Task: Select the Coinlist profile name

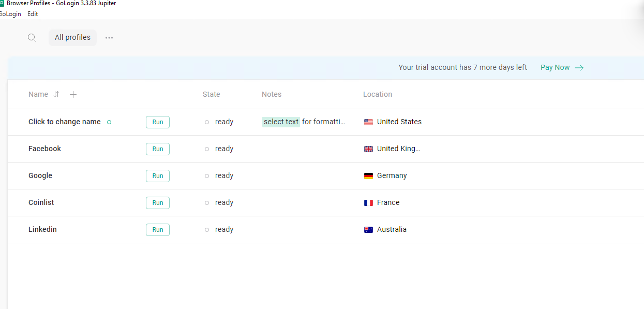Action: 41,202
